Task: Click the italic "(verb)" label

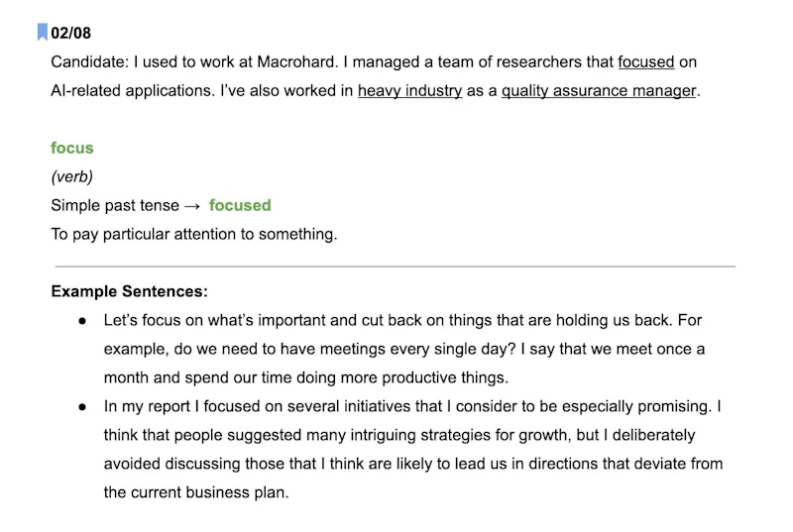Action: 71,176
